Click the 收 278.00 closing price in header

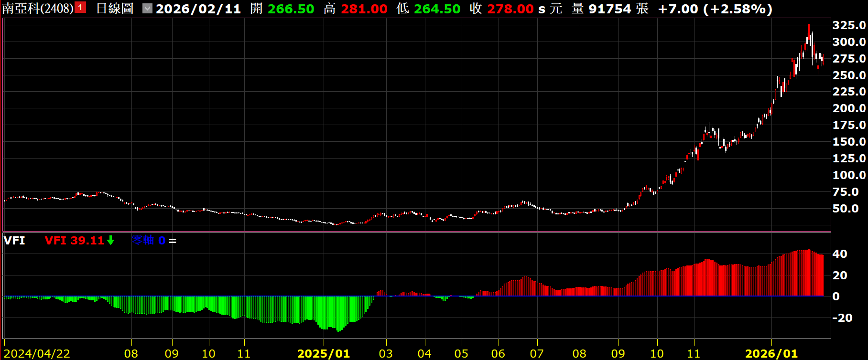click(x=501, y=9)
